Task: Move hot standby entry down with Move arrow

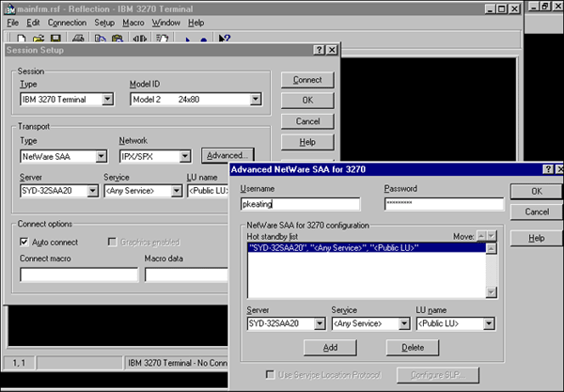Action: 491,236
